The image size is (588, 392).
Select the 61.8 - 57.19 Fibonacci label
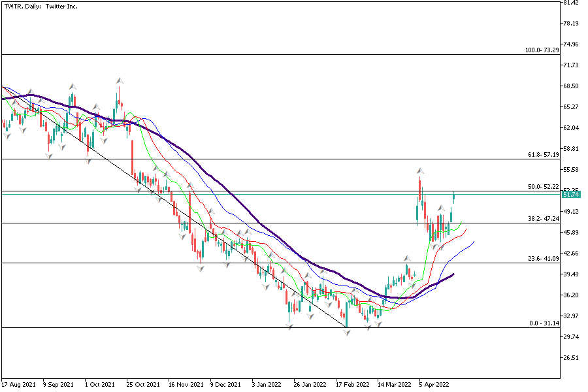pos(543,155)
